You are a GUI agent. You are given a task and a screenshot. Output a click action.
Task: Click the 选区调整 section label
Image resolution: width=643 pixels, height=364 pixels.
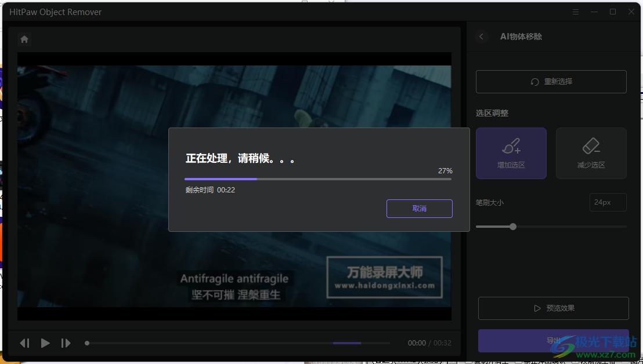pyautogui.click(x=492, y=114)
